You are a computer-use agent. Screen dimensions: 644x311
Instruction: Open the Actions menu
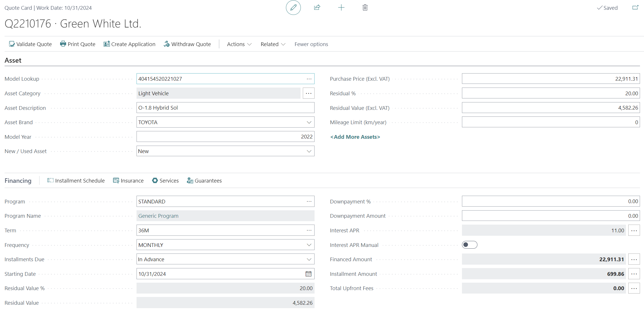coord(239,44)
